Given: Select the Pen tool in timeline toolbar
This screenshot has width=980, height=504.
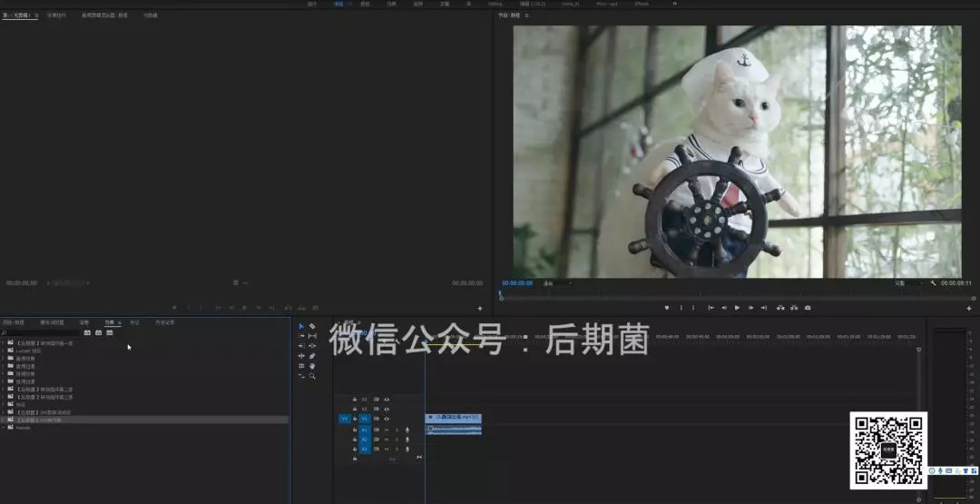Looking at the screenshot, I should click(x=312, y=355).
